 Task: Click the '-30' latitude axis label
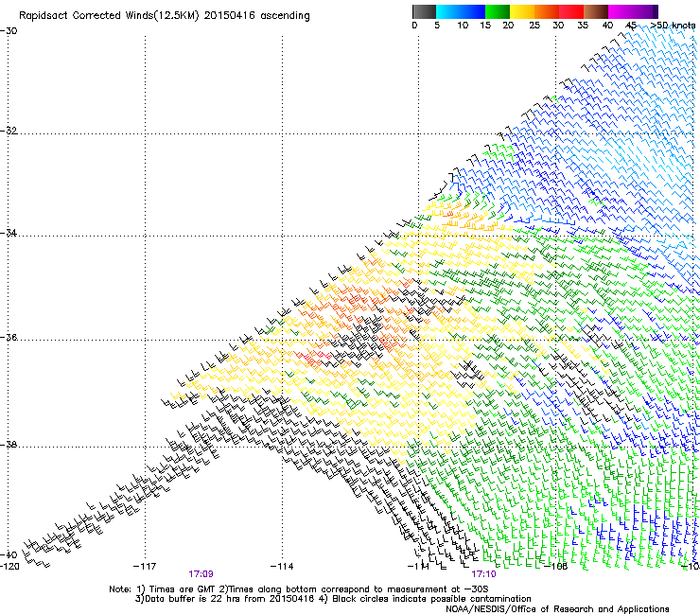tap(9, 31)
